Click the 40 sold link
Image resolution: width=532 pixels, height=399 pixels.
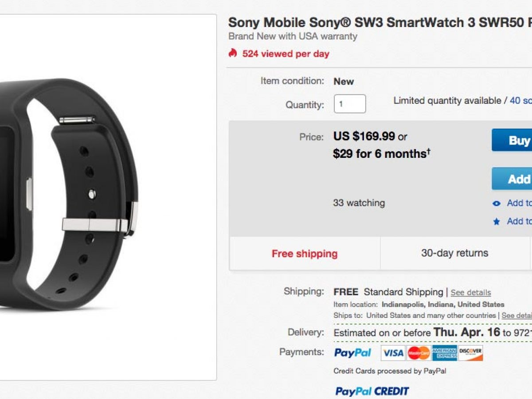pos(520,101)
